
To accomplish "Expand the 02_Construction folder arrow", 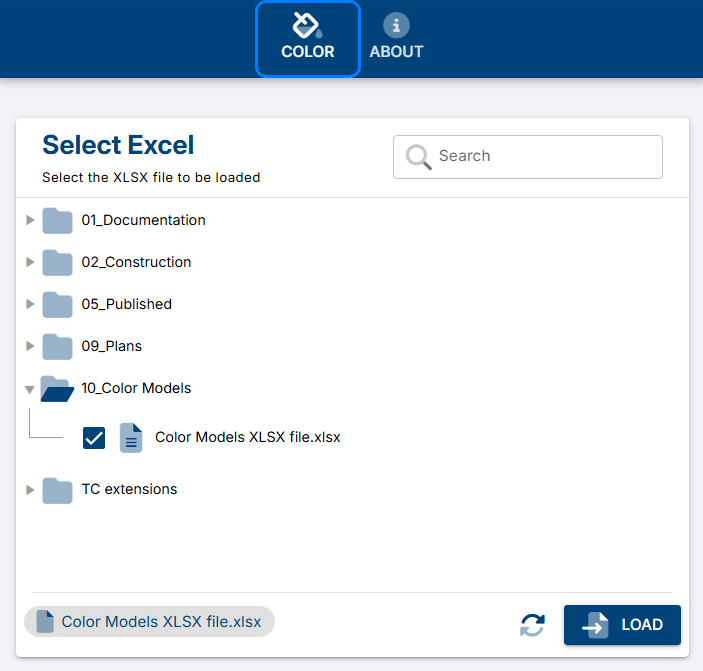I will (x=30, y=262).
